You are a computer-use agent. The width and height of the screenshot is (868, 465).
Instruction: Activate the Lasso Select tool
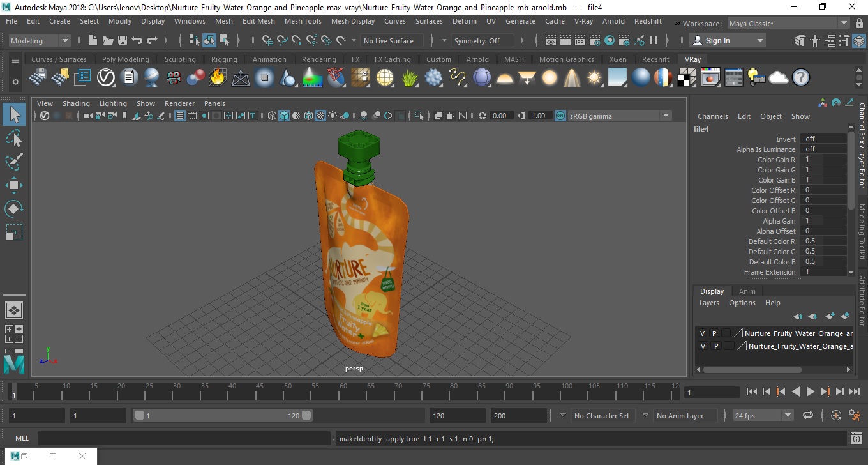click(14, 139)
